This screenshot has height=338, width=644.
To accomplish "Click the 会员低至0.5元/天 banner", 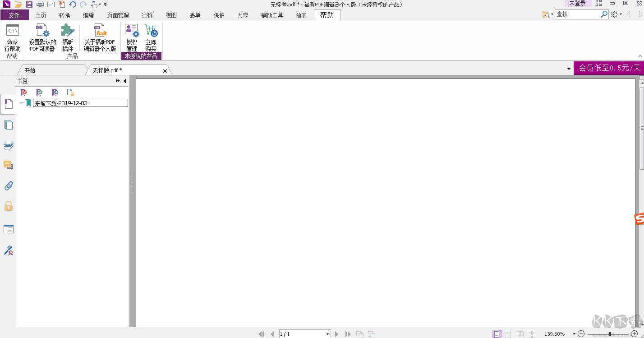I will click(609, 68).
